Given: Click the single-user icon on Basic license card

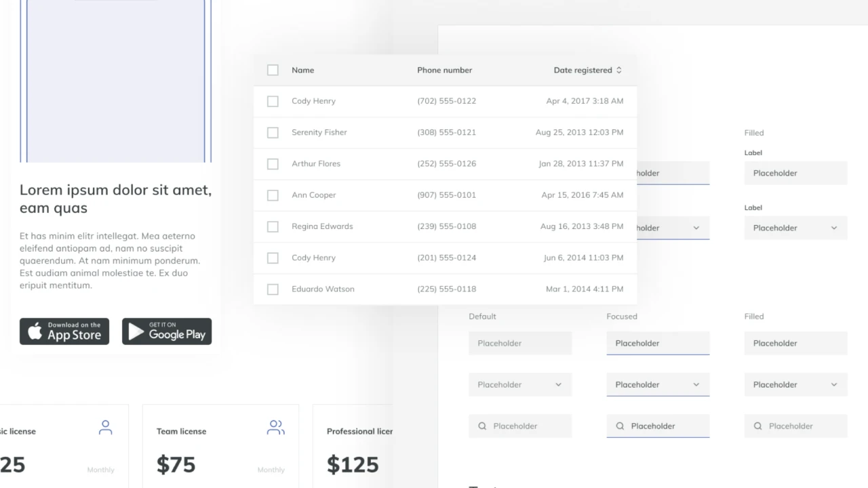Looking at the screenshot, I should coord(105,428).
